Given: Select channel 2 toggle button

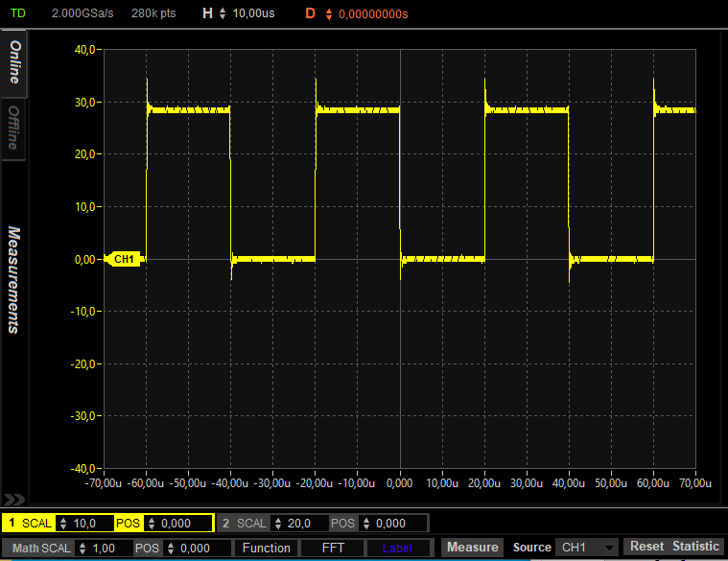Looking at the screenshot, I should click(x=226, y=523).
